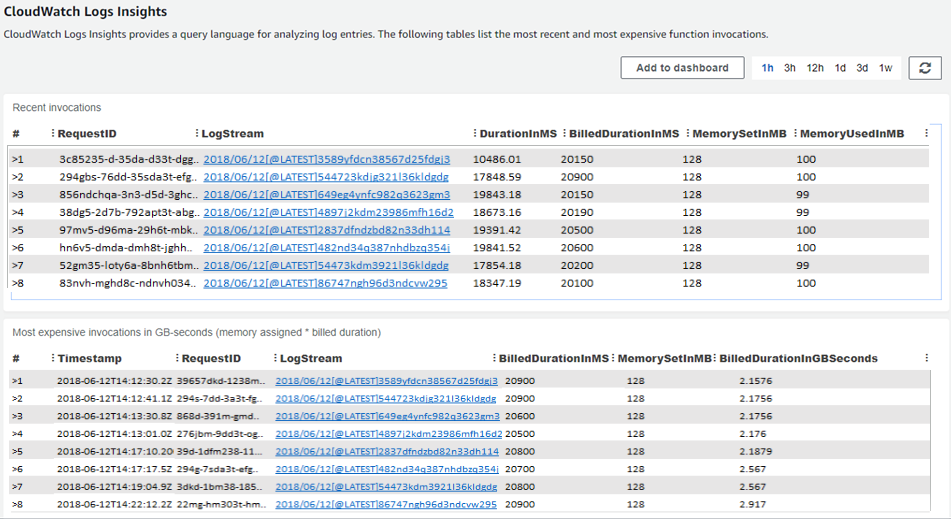The height and width of the screenshot is (519, 951).
Task: Click the refresh icon button
Action: 925,68
